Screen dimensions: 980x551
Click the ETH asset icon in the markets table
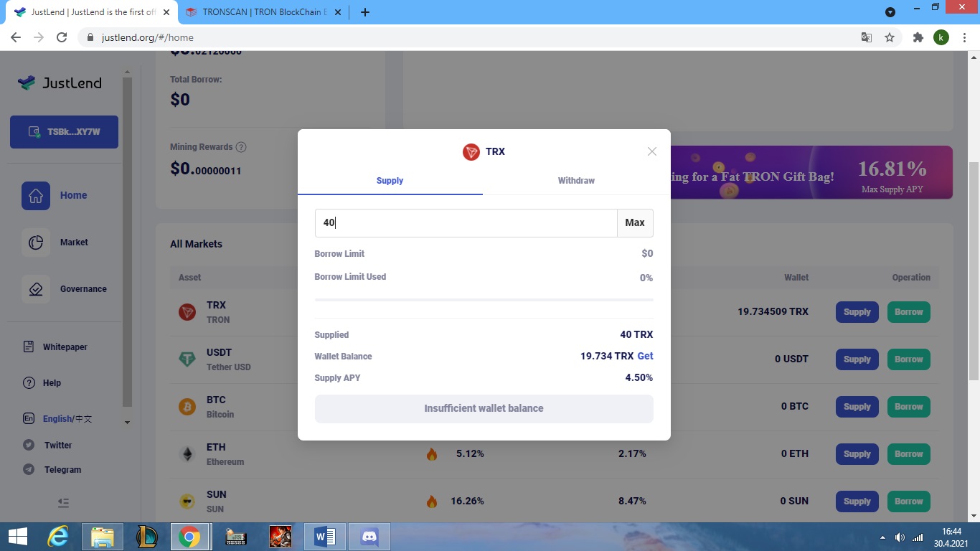pos(187,454)
